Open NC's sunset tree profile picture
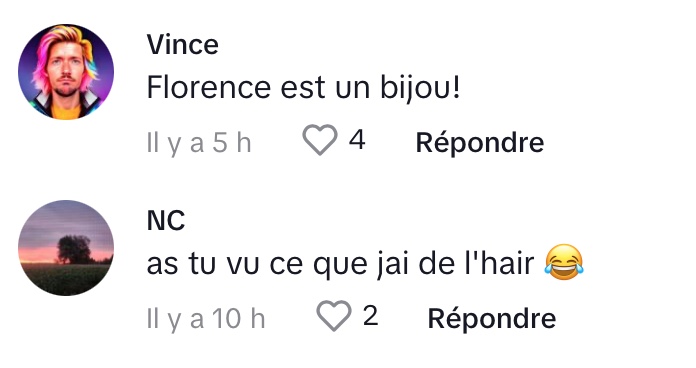The image size is (696, 368). (x=66, y=248)
